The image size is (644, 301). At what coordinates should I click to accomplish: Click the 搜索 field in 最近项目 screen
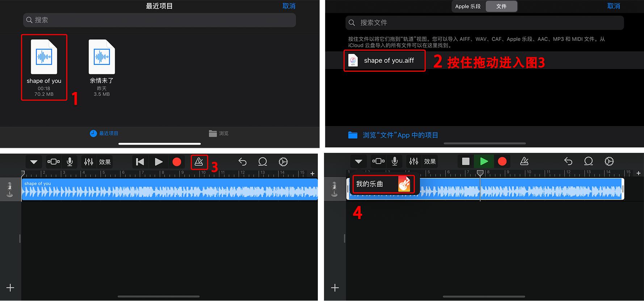pyautogui.click(x=159, y=20)
